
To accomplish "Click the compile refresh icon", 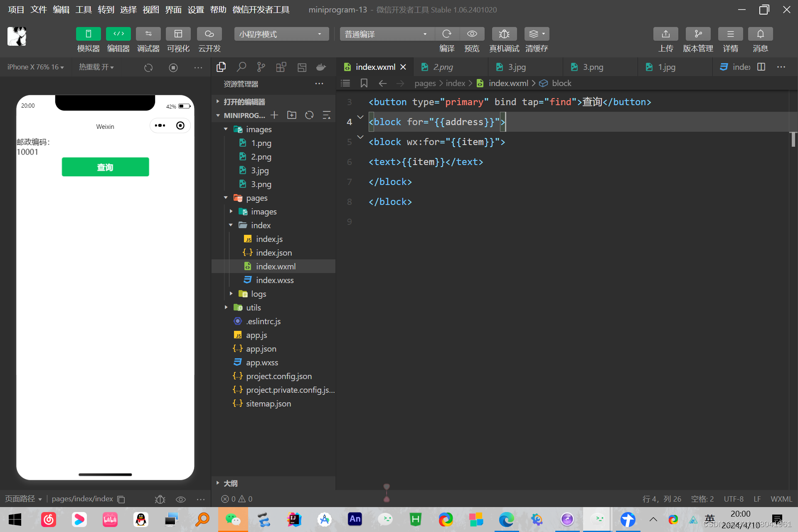I will [447, 34].
